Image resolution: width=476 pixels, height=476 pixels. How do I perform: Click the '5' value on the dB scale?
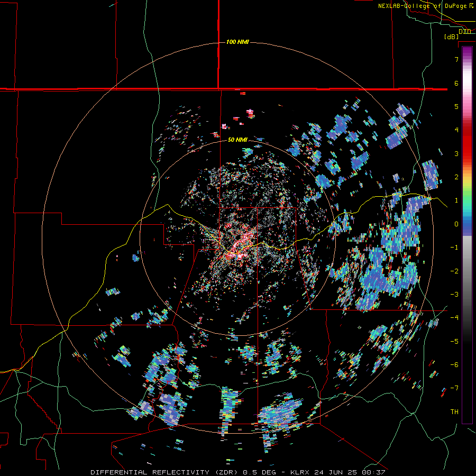click(456, 106)
